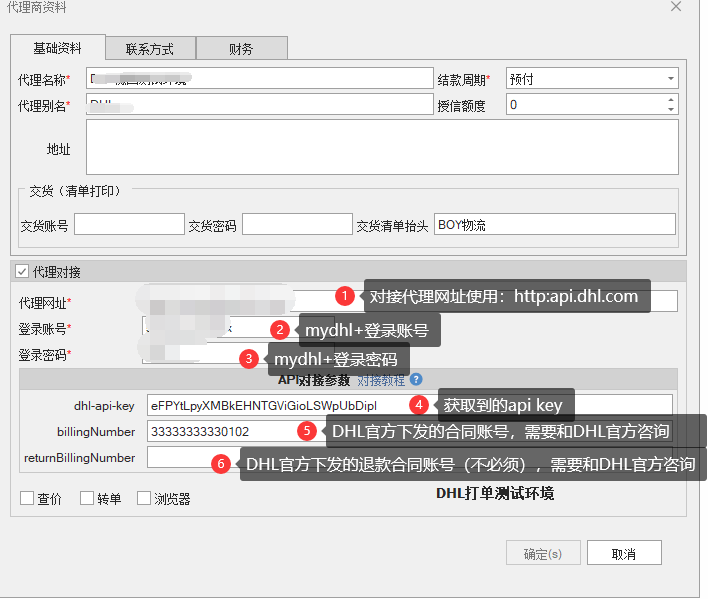Select the billingNumber input field
The image size is (708, 599).
pos(220,431)
